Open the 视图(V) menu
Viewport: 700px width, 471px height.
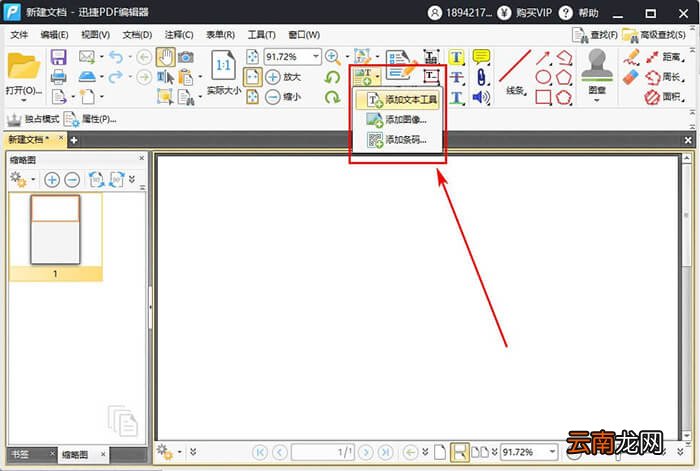95,35
